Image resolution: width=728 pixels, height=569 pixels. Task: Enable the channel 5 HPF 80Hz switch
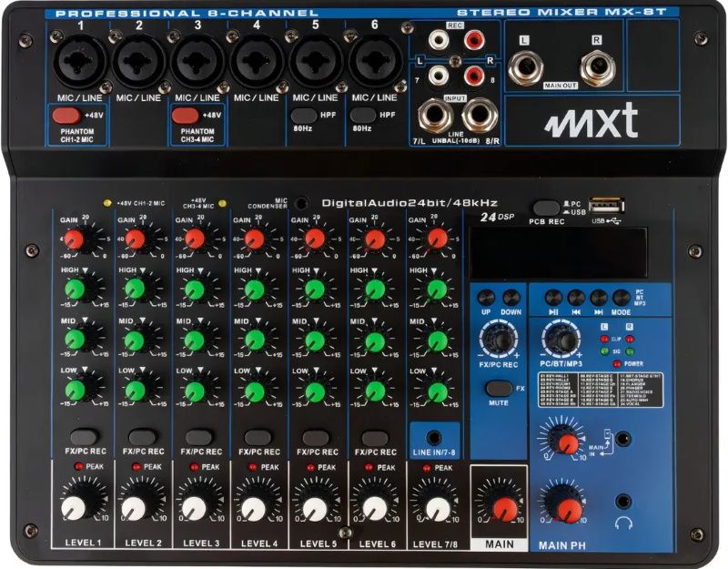pyautogui.click(x=303, y=115)
